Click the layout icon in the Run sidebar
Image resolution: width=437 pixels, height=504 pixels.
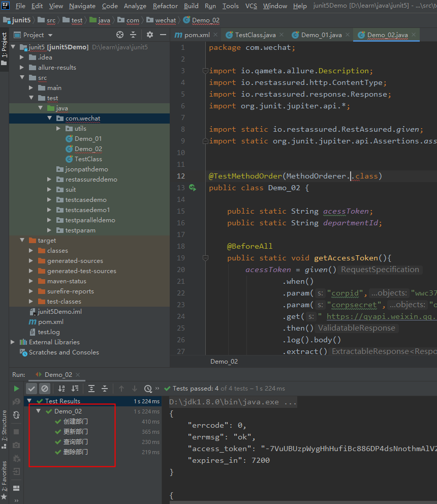click(x=16, y=488)
